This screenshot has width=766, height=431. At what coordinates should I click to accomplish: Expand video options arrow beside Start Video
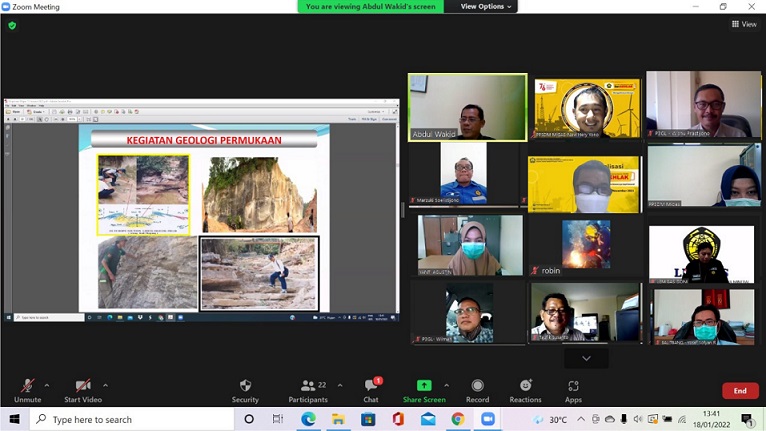pyautogui.click(x=106, y=386)
